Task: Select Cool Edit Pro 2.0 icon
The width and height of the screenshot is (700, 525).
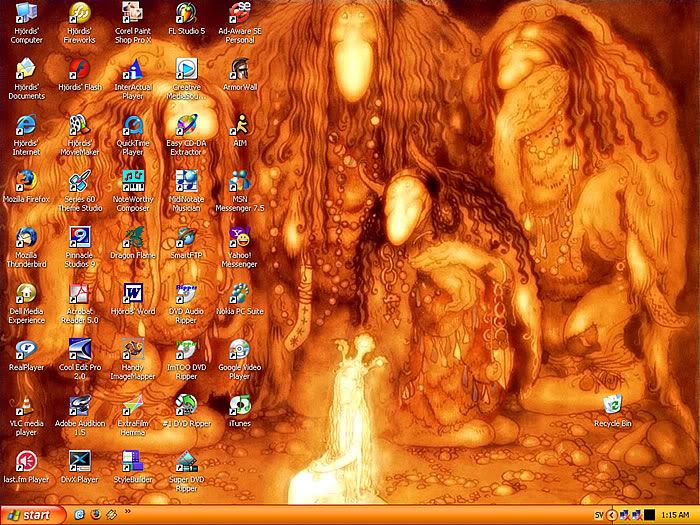Action: 79,350
